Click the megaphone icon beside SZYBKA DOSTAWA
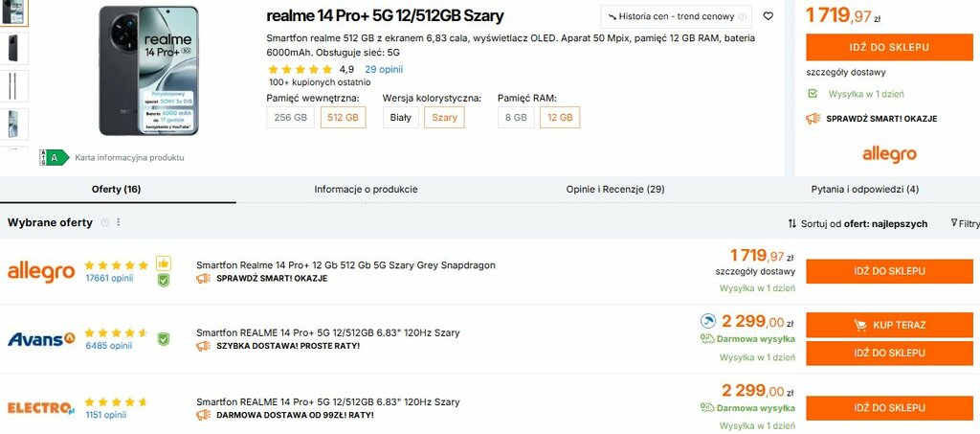The image size is (980, 434). coord(203,346)
